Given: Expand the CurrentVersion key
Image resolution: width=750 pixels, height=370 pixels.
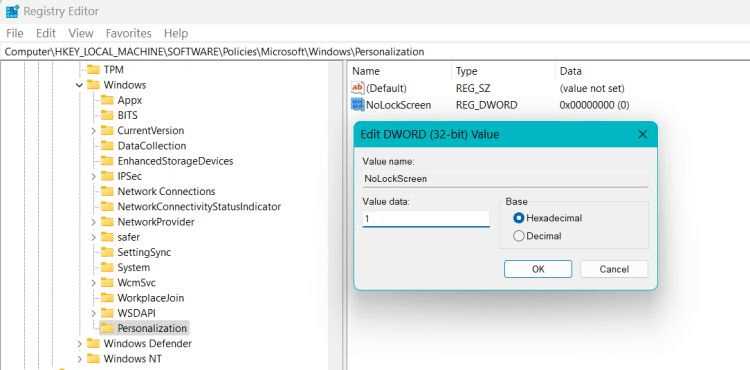Looking at the screenshot, I should (93, 131).
